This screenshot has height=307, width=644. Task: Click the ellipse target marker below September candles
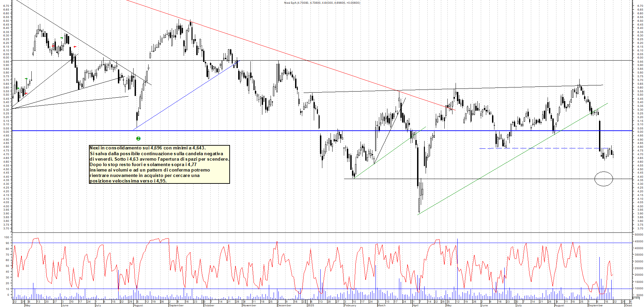604,179
